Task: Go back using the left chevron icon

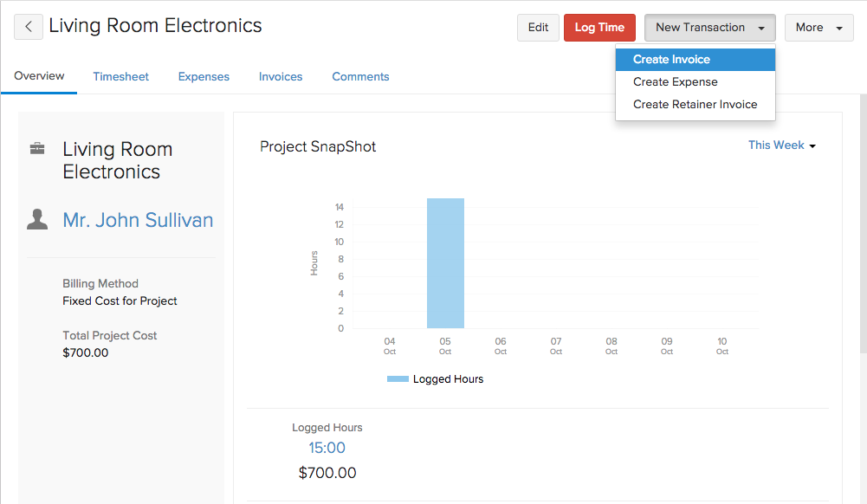Action: pos(29,27)
